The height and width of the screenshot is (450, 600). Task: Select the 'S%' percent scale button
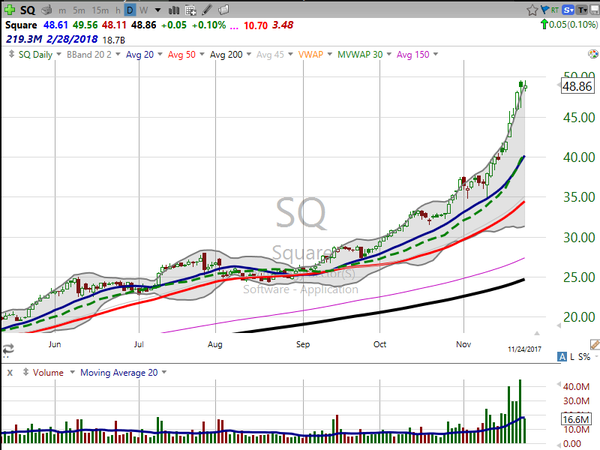click(x=584, y=357)
